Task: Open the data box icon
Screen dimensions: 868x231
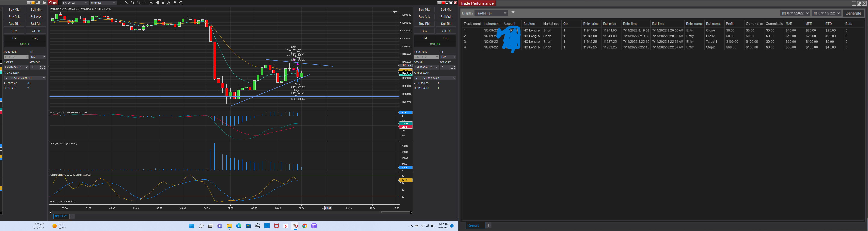Action: pyautogui.click(x=151, y=3)
